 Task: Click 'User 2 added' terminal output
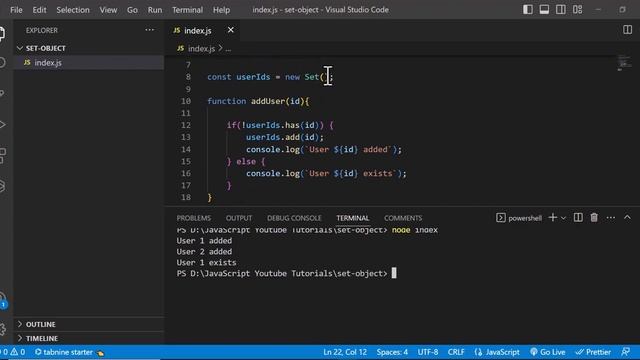click(x=204, y=251)
